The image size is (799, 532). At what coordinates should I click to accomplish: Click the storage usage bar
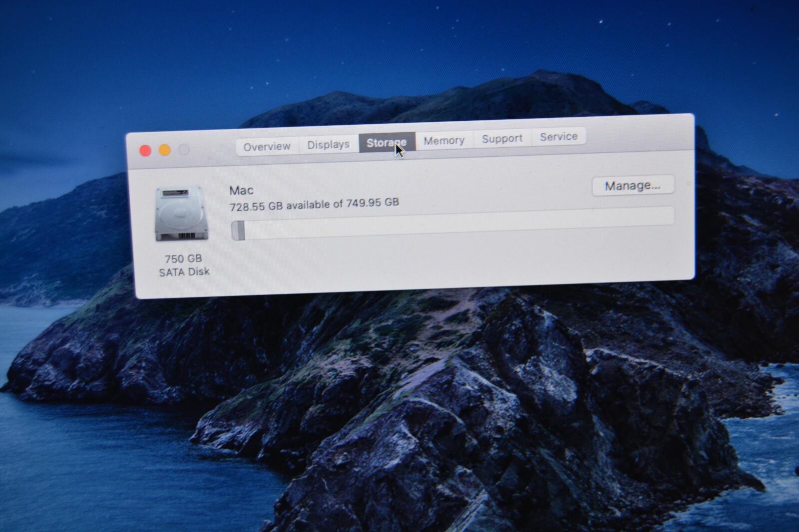452,224
